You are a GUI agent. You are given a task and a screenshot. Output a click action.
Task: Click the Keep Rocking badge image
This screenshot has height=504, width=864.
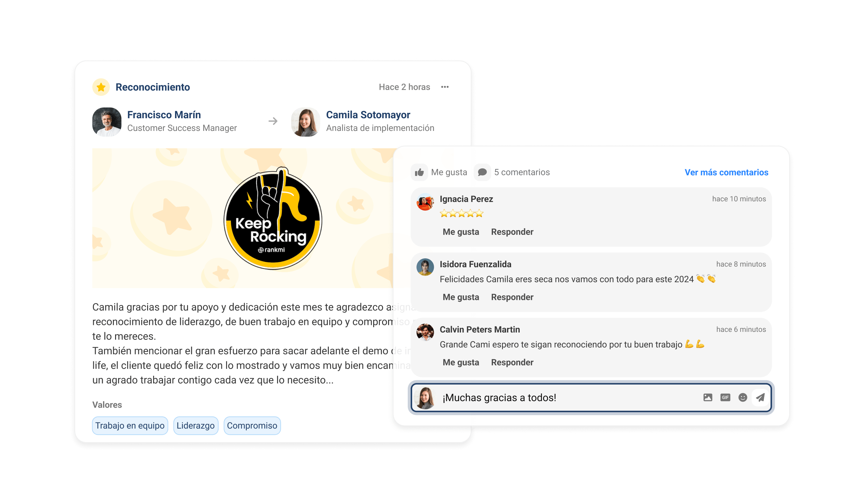(x=273, y=218)
